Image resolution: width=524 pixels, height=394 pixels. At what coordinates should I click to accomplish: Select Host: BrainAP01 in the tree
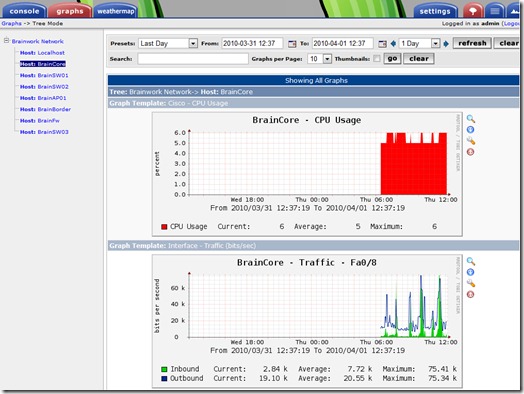click(x=43, y=98)
